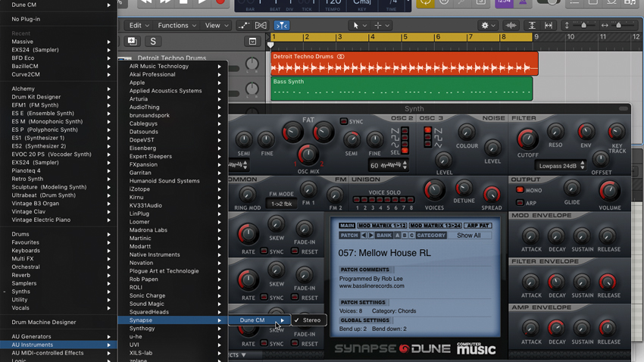
Task: Toggle the ARP output button in Dune
Action: coord(520,203)
